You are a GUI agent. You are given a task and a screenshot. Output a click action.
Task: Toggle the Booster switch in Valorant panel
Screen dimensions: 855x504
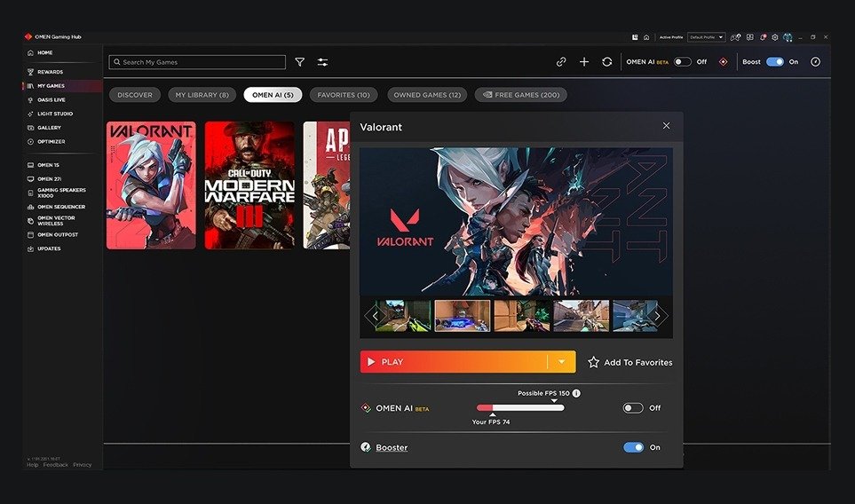tap(633, 447)
